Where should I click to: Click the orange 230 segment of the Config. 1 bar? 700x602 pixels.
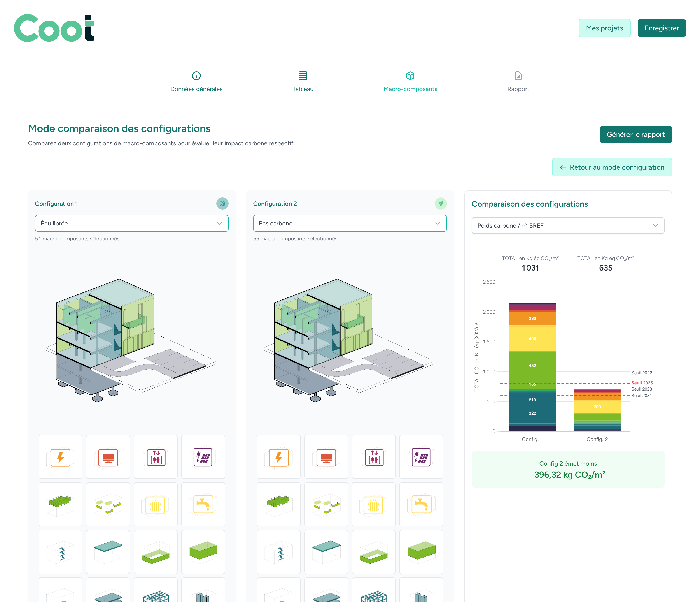coord(532,318)
